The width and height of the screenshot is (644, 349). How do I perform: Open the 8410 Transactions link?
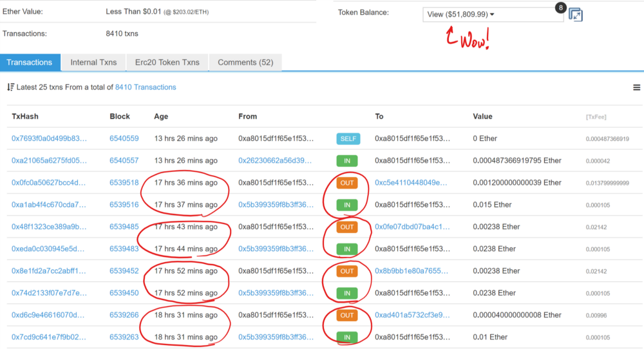click(146, 87)
